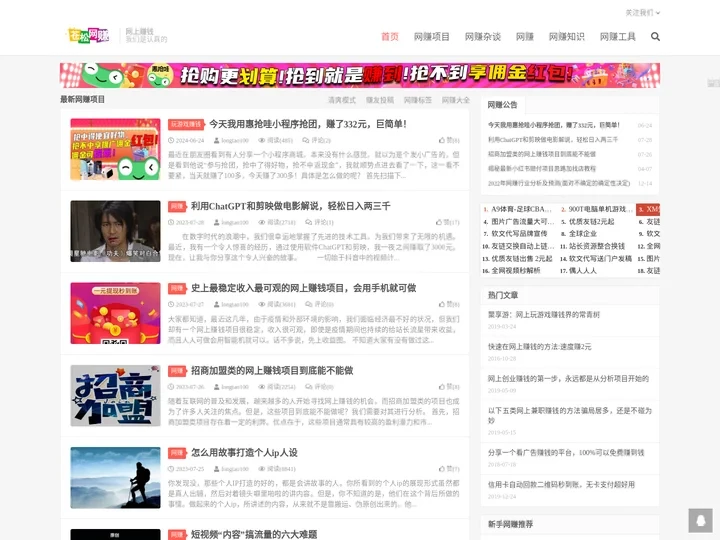Screen dimensions: 720x540
Task: Select the 网赚公告 tab in the sidebar
Action: (502, 105)
